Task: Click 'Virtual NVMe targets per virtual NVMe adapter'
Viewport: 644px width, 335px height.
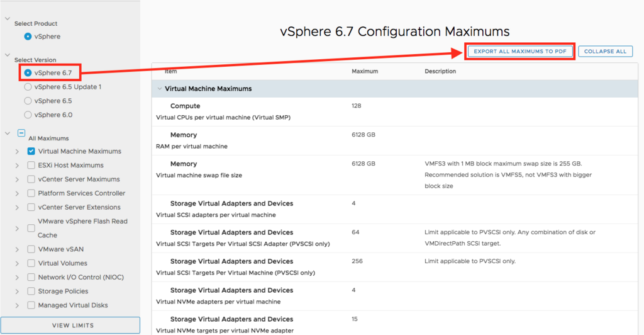Action: 225,331
